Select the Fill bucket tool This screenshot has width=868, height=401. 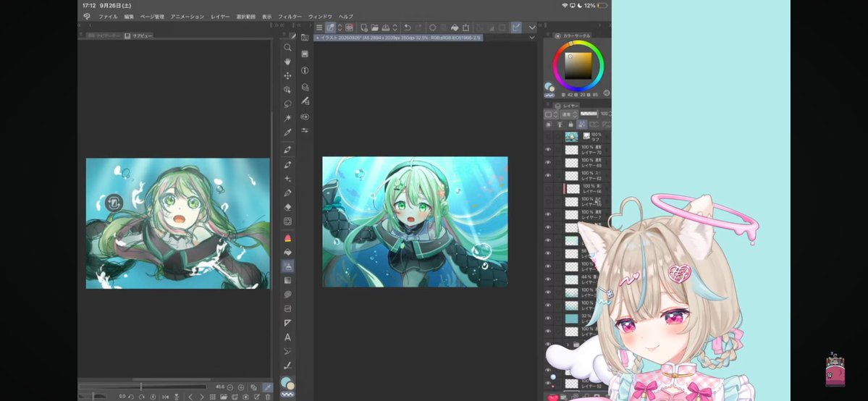(288, 252)
